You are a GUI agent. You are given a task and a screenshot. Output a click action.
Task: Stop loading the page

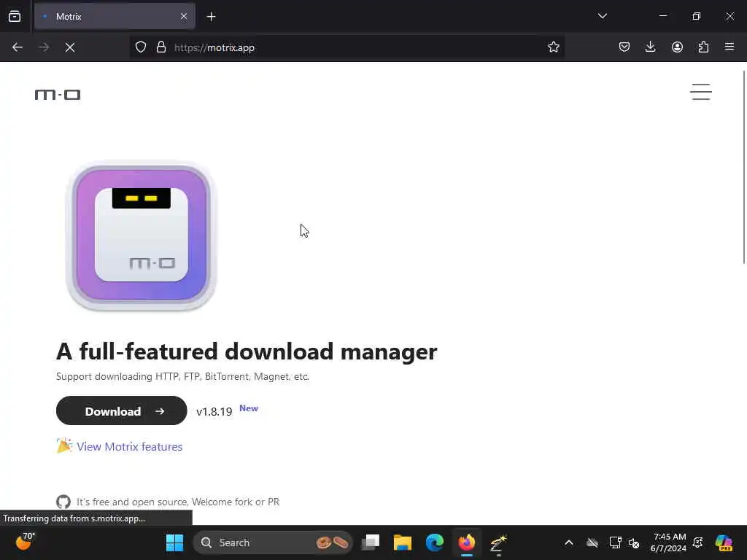point(70,47)
